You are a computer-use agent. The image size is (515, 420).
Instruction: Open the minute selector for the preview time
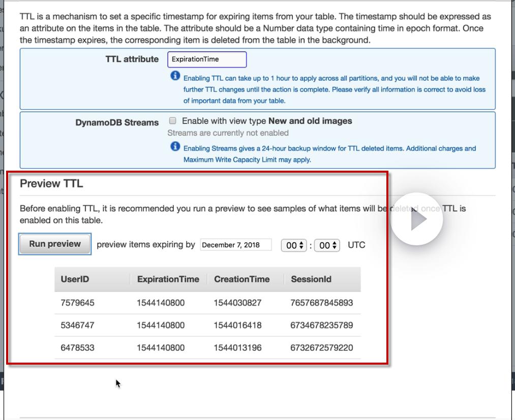(327, 245)
